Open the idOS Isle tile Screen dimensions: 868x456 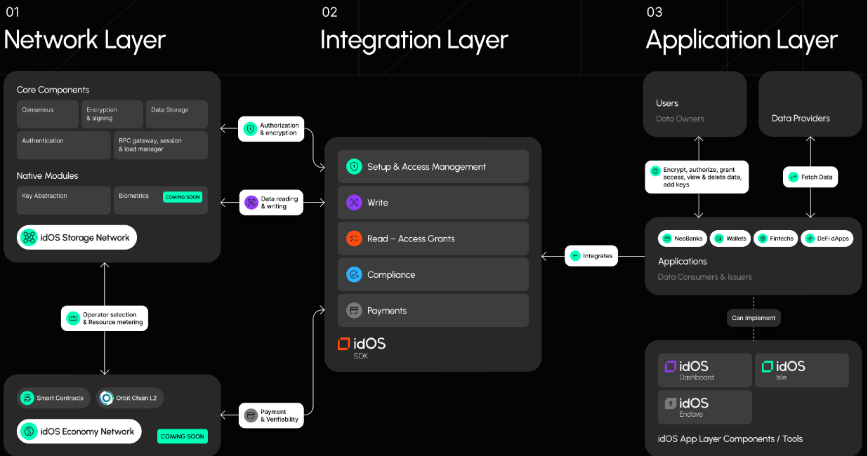[801, 370]
